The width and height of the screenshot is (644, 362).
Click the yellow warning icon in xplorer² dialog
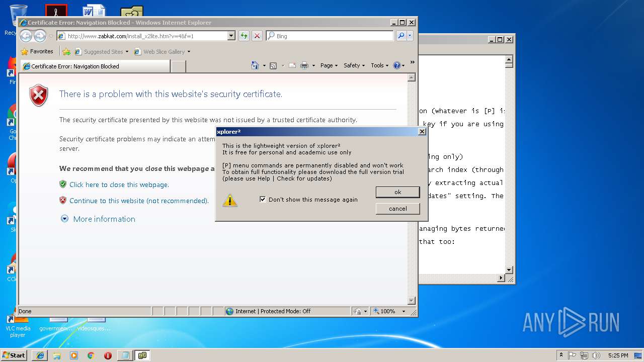(230, 200)
